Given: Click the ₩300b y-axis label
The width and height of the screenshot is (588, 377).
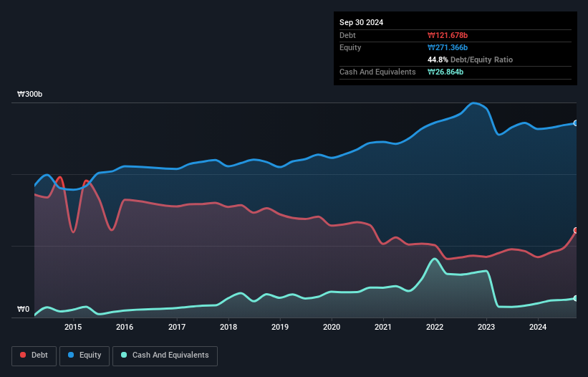Looking at the screenshot, I should (x=29, y=94).
